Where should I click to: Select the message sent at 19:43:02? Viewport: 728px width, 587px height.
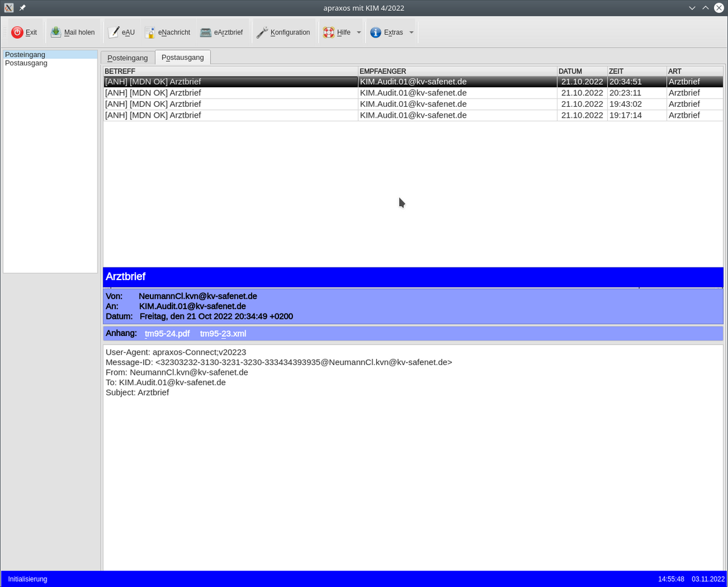413,104
